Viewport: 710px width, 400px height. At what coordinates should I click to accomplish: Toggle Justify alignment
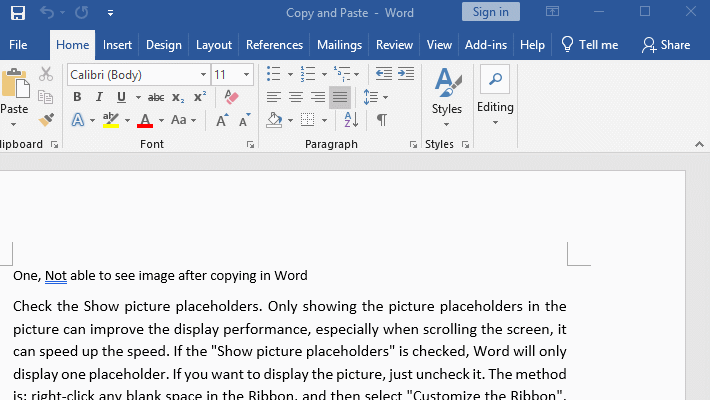[340, 97]
